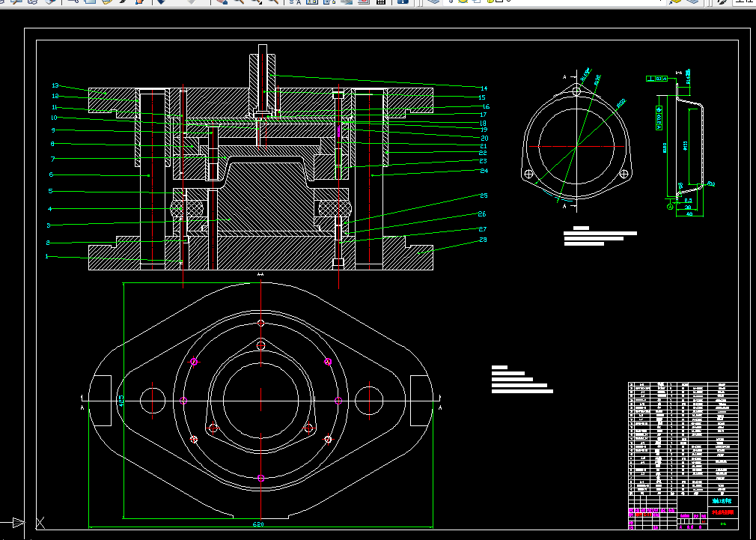Select part number 11 leader label
Viewport: 756px width, 540px height.
[x=54, y=107]
